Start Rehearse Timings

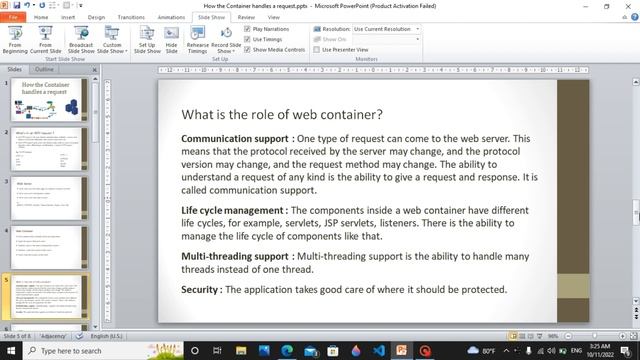(198, 40)
